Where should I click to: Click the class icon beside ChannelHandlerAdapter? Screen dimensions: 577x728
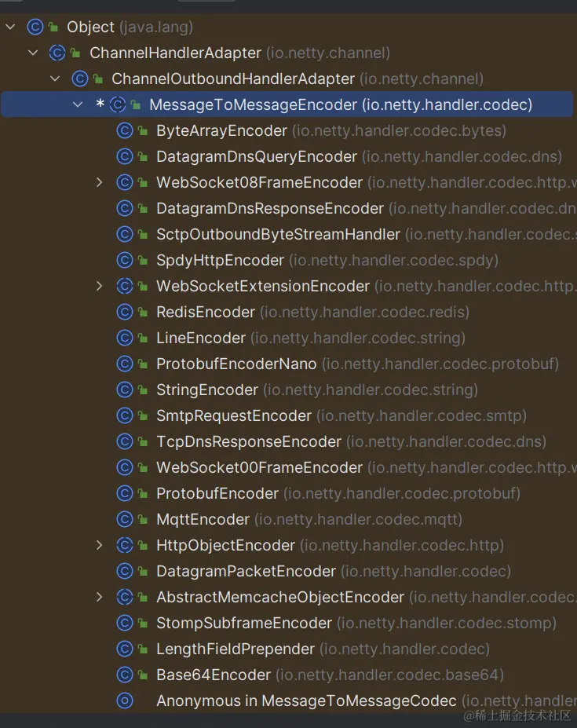(x=57, y=53)
